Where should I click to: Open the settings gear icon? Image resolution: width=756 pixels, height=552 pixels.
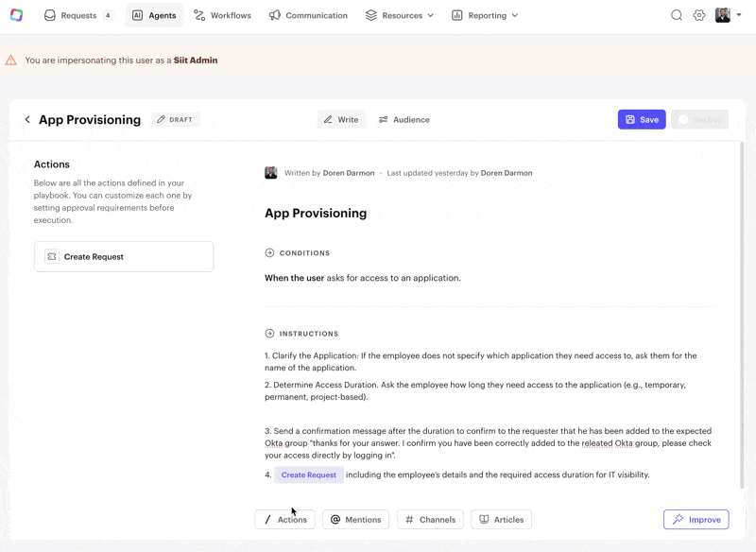pos(699,15)
